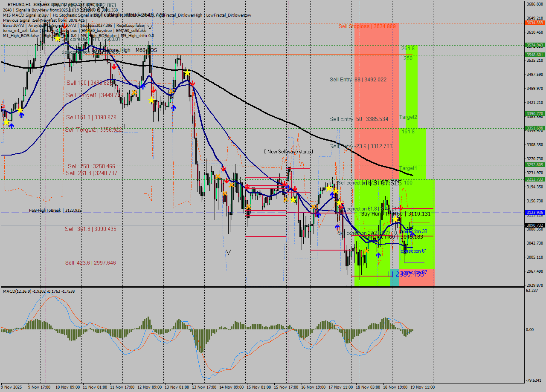Click the 0 New Sell wave started annotation
Screen dimensions: 546x392
(x=288, y=151)
